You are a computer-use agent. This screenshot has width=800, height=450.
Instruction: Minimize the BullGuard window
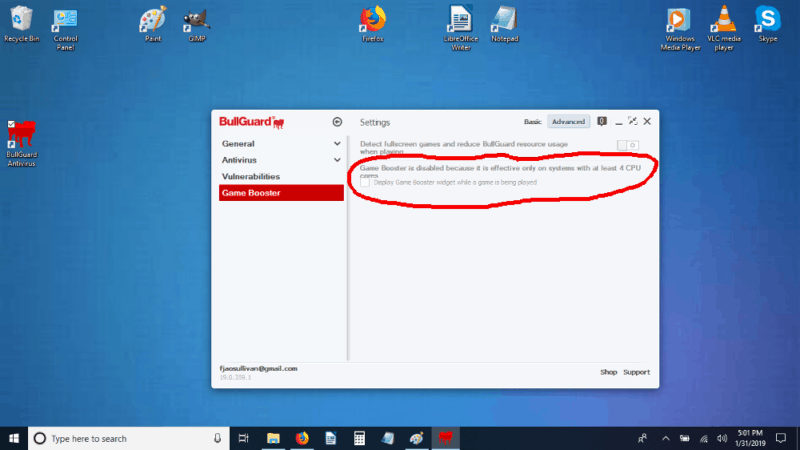coord(618,122)
